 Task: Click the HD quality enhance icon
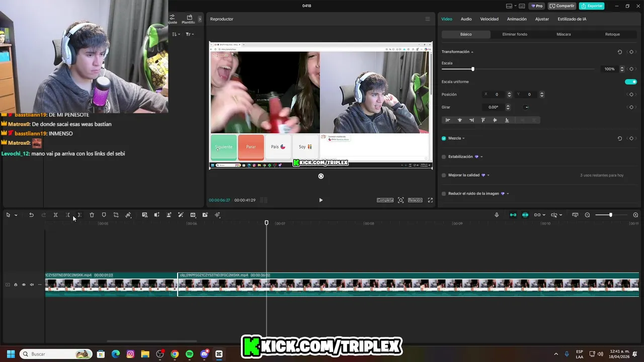[193, 215]
